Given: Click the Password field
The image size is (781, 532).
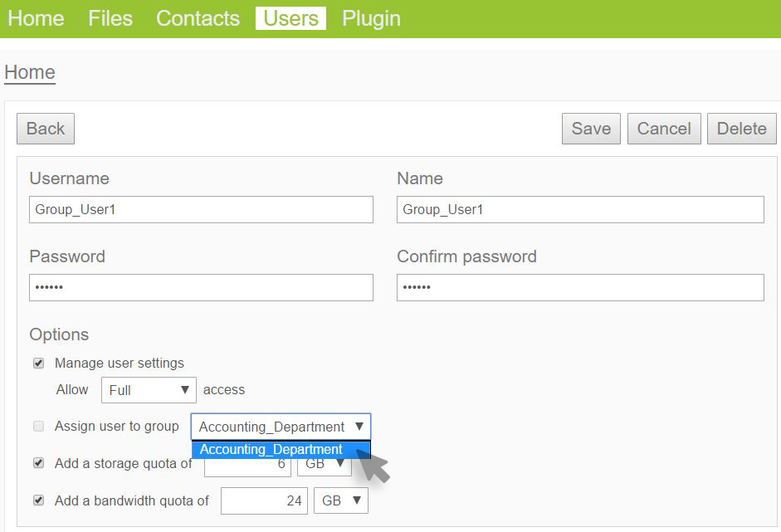Looking at the screenshot, I should click(201, 288).
